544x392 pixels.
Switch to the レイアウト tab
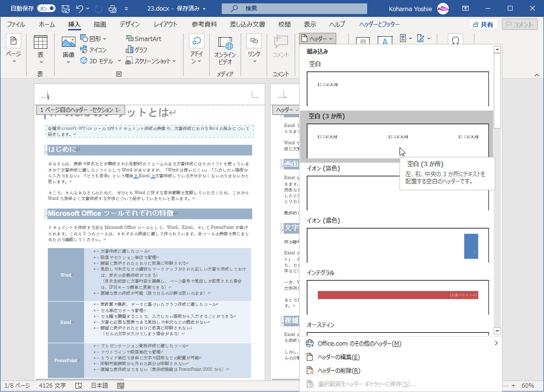click(x=166, y=24)
